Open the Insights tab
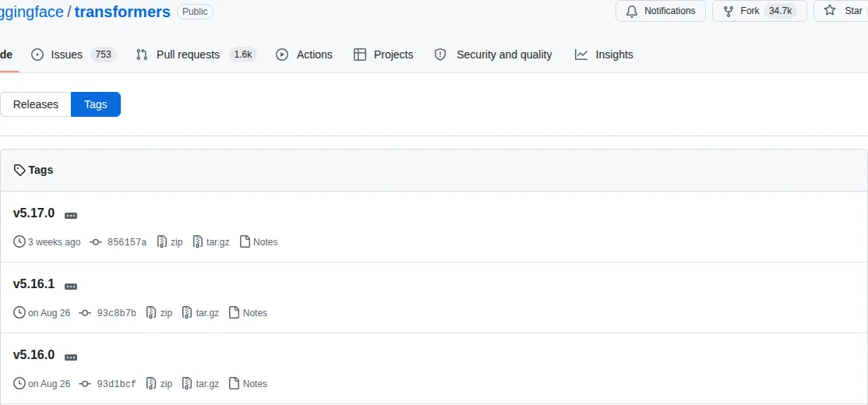 [x=603, y=55]
